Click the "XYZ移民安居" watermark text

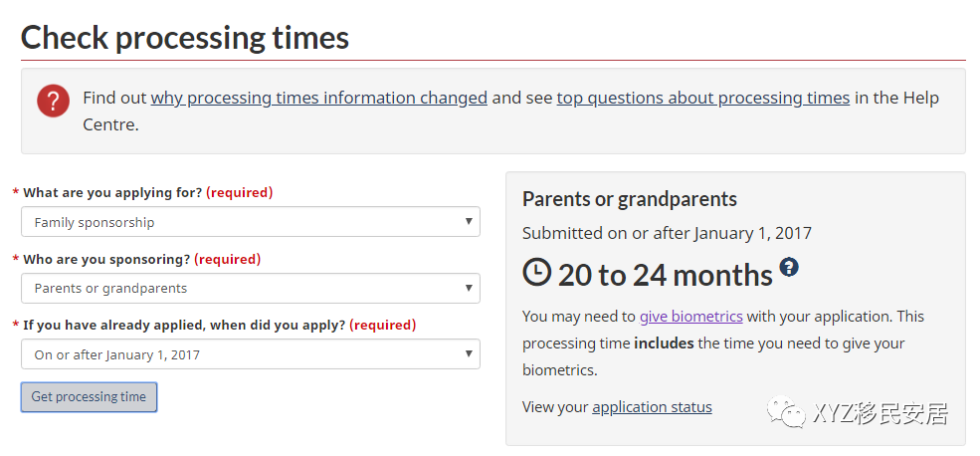880,413
